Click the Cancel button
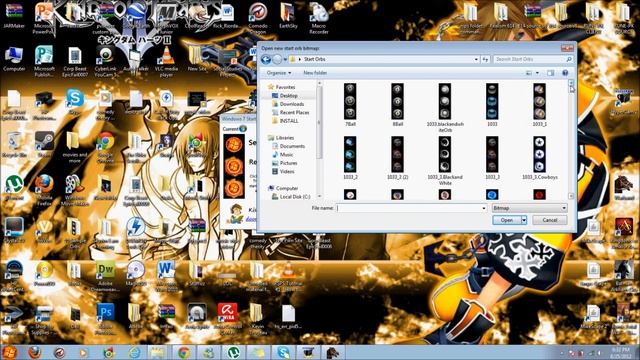The image size is (640, 360). click(x=549, y=220)
